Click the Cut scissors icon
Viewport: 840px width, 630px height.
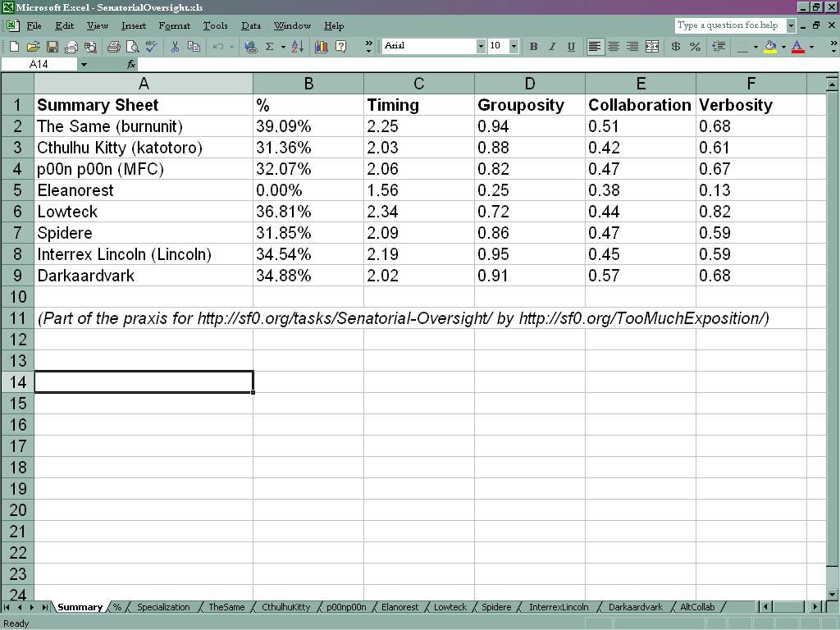175,47
